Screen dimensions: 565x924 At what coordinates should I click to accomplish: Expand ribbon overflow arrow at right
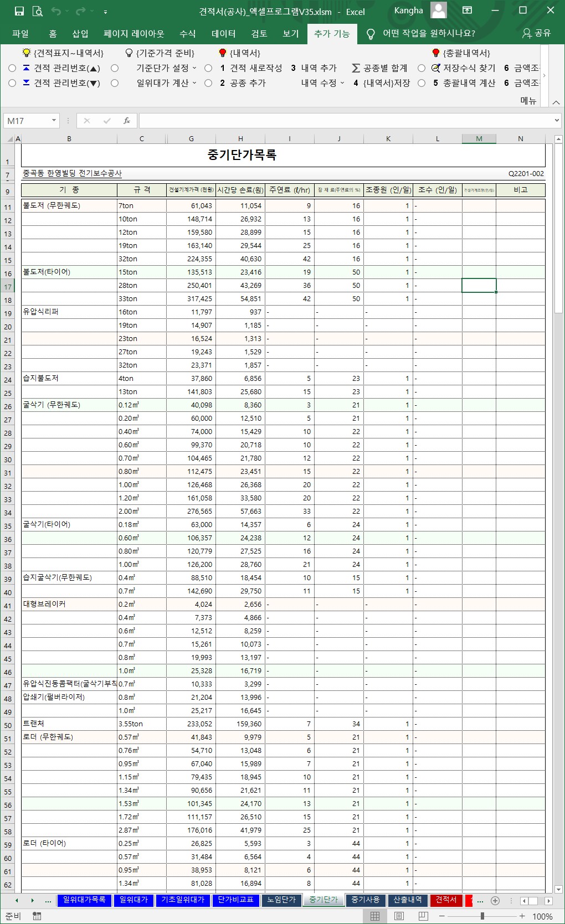point(544,75)
